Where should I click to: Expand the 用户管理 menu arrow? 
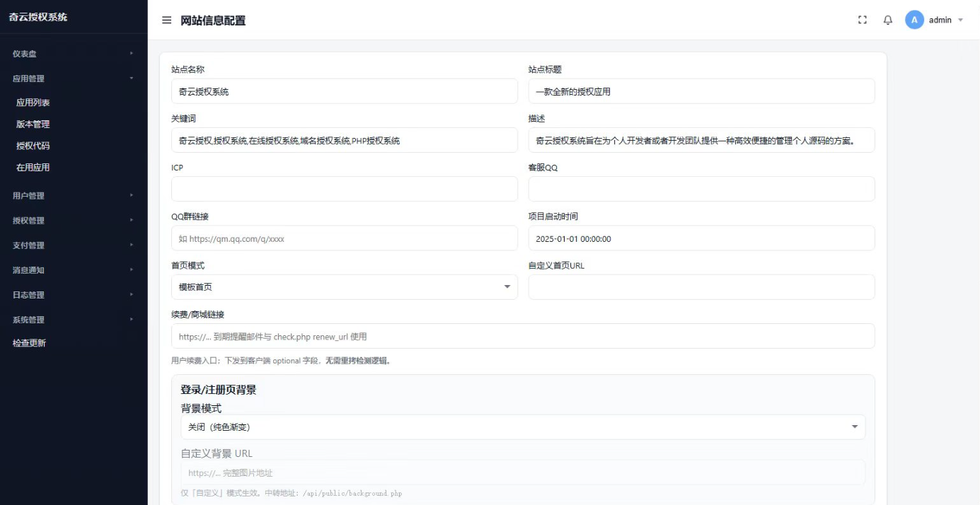click(x=132, y=195)
